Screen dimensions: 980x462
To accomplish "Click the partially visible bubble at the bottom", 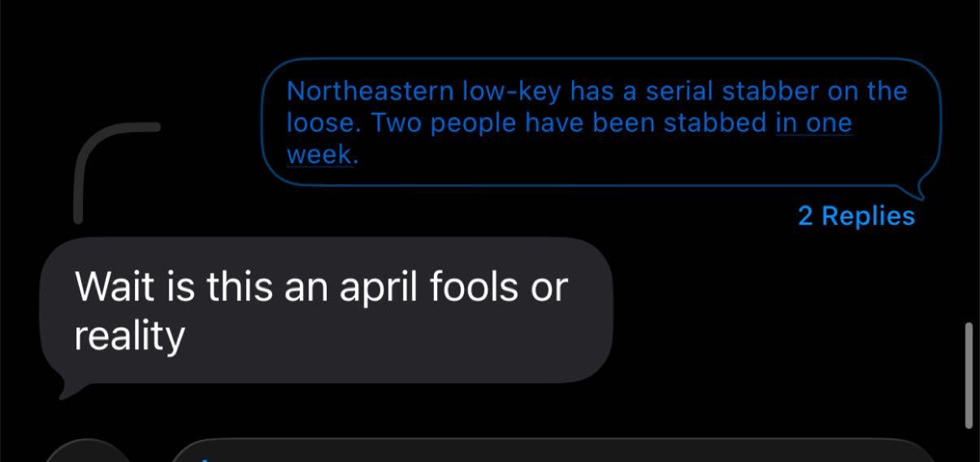I will tap(553, 451).
